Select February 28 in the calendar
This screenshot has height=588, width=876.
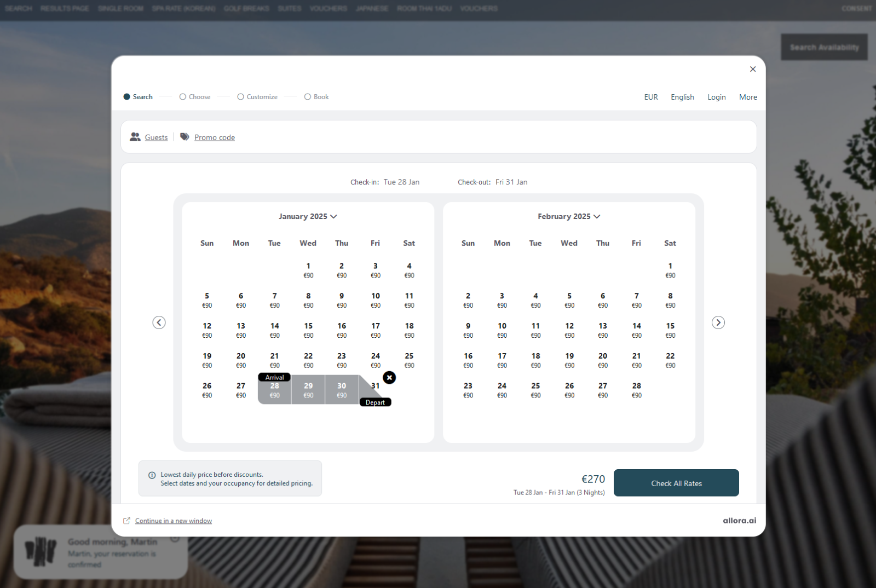pyautogui.click(x=636, y=390)
